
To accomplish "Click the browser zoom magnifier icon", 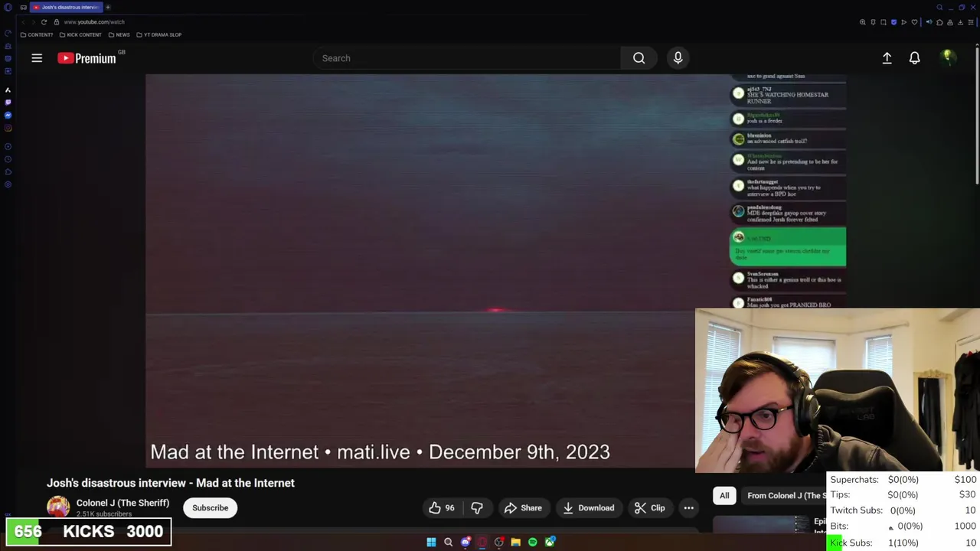I will (x=863, y=22).
